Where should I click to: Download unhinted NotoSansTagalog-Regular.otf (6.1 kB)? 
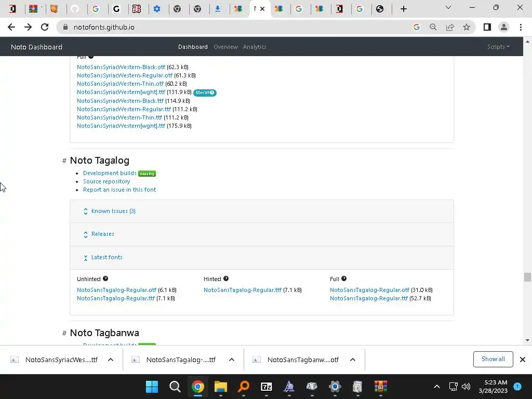[116, 290]
